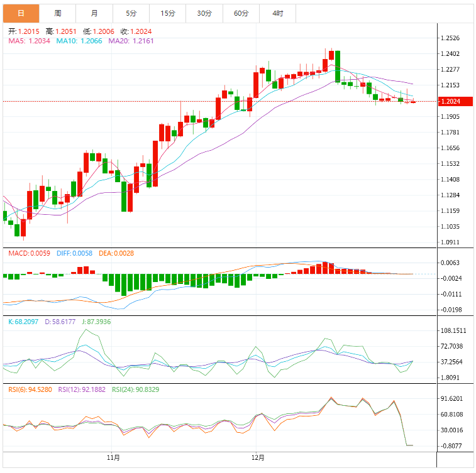Click the MA20: 1.2161 indicator label
476x473 pixels.
(131, 41)
